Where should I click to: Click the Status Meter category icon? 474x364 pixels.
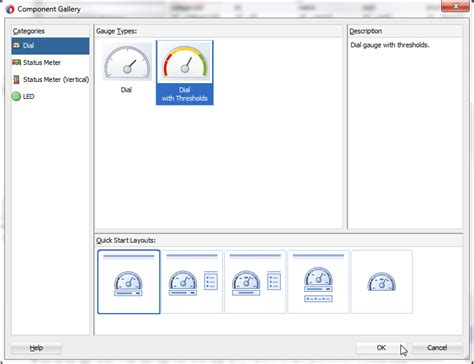click(16, 62)
